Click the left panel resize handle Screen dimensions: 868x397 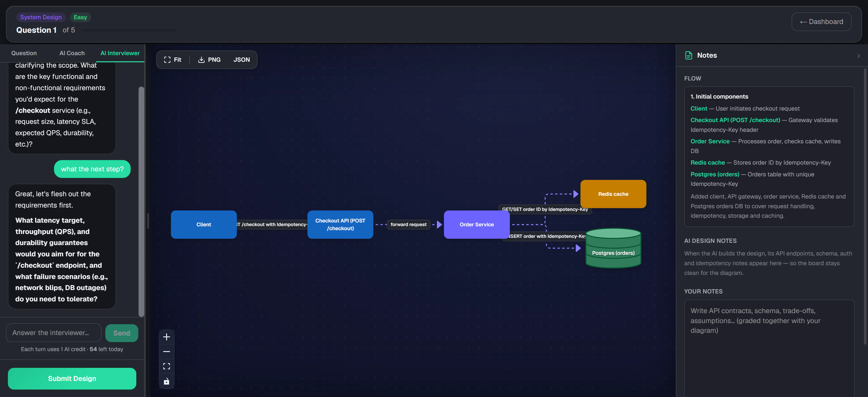tap(148, 221)
